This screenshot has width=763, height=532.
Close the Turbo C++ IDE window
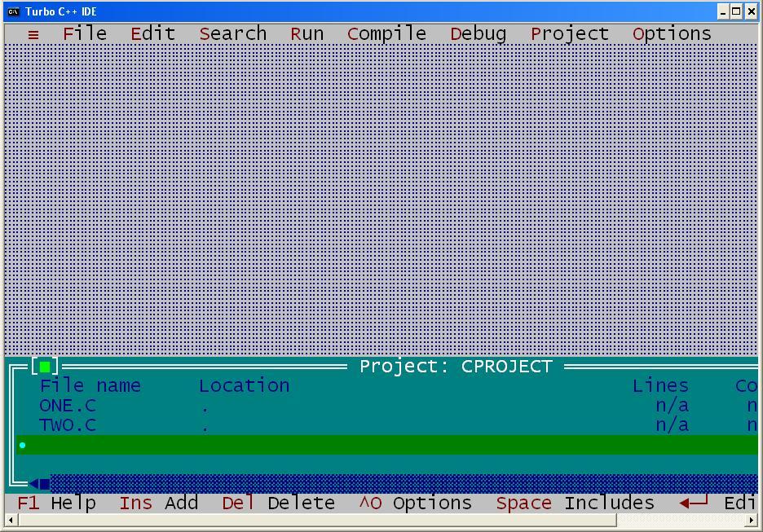752,11
